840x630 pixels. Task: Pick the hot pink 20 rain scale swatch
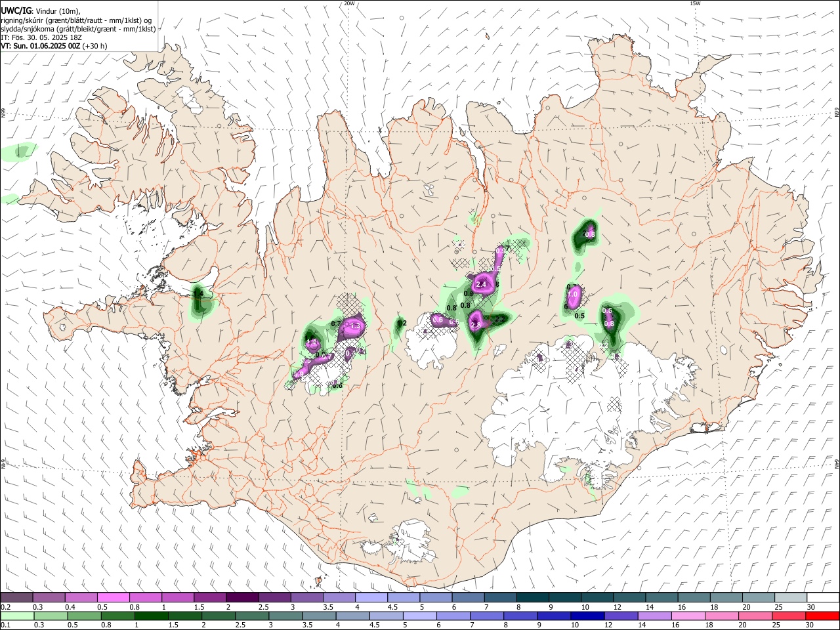click(754, 616)
